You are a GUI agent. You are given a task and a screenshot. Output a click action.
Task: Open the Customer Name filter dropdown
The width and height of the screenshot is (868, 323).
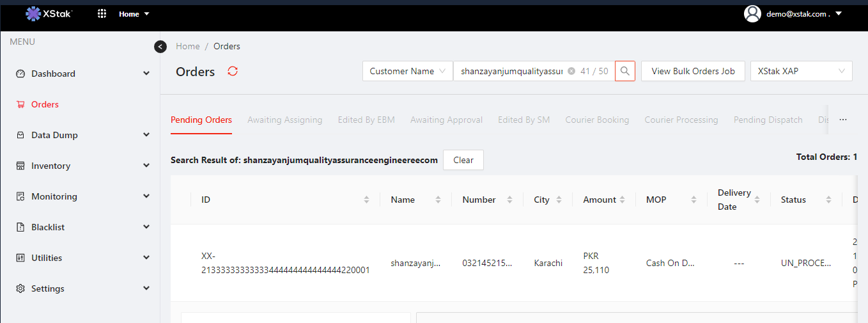coord(407,71)
